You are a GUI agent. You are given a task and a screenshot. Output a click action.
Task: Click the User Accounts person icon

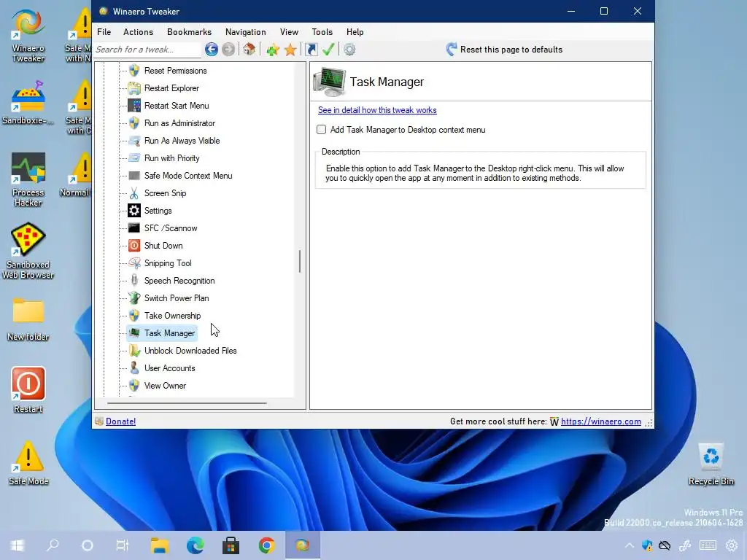pyautogui.click(x=134, y=368)
